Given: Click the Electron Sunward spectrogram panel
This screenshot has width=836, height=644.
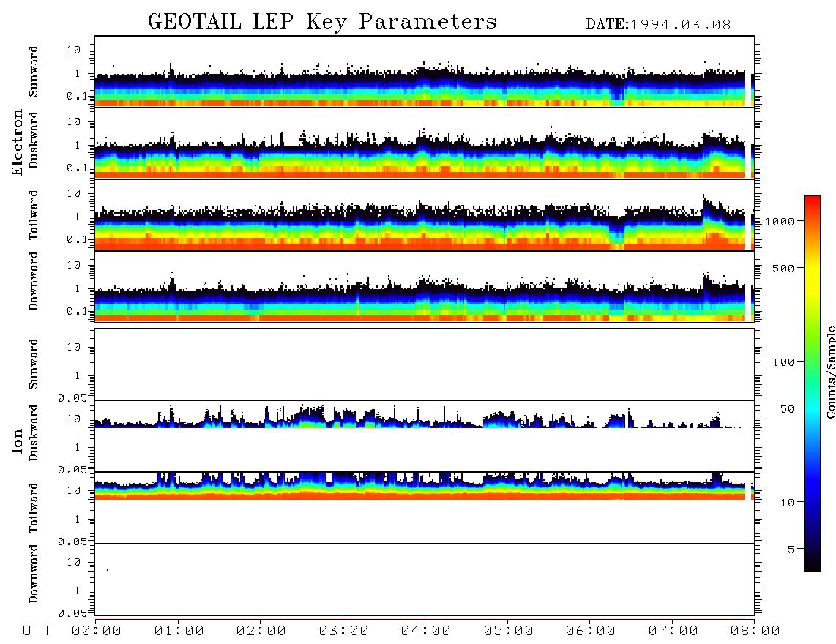Looking at the screenshot, I should 425,72.
